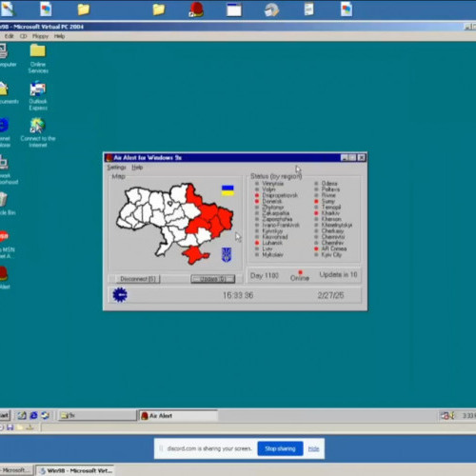Click the Update button
This screenshot has width=476, height=476.
pyautogui.click(x=213, y=279)
